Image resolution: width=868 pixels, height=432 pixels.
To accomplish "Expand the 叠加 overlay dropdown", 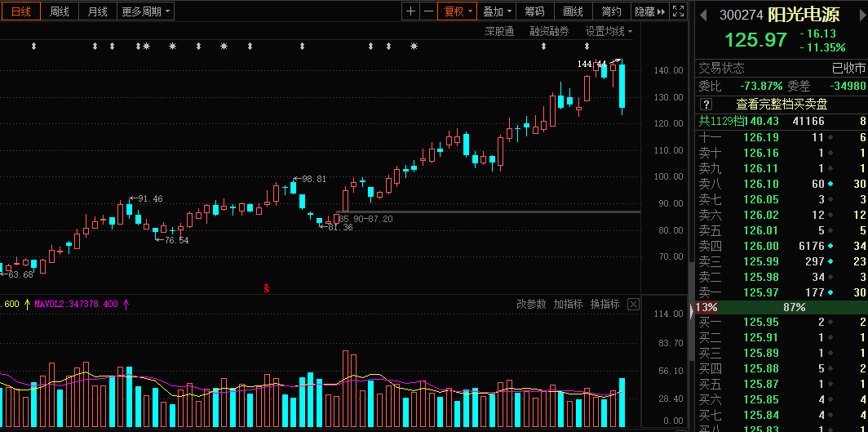I will click(497, 11).
